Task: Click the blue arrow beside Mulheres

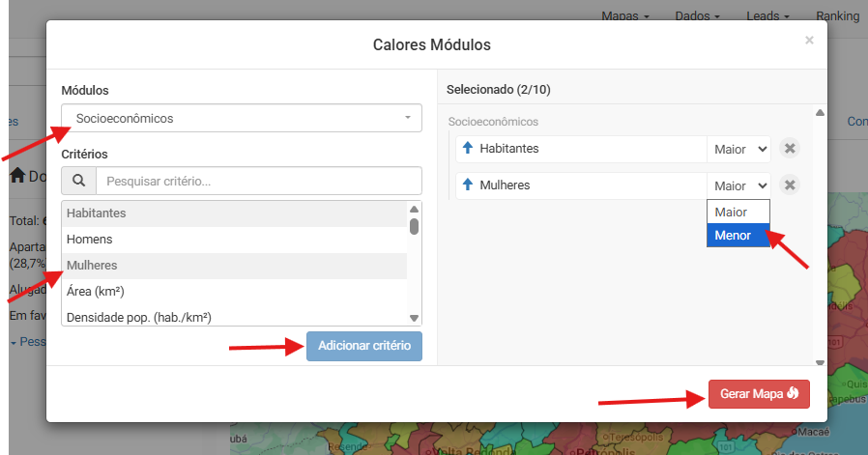Action: [469, 185]
